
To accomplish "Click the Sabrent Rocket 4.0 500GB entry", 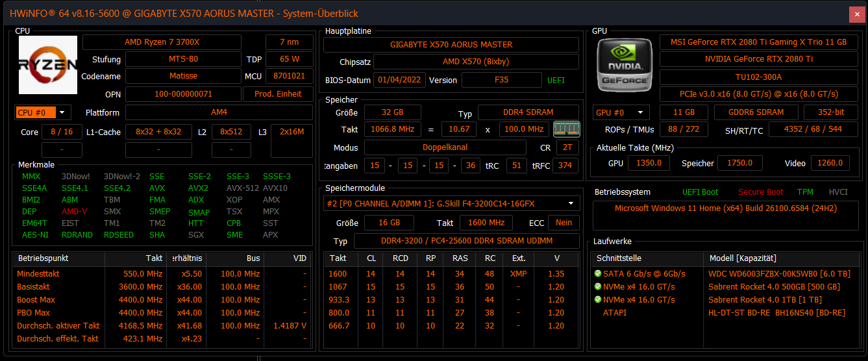I will coord(774,286).
